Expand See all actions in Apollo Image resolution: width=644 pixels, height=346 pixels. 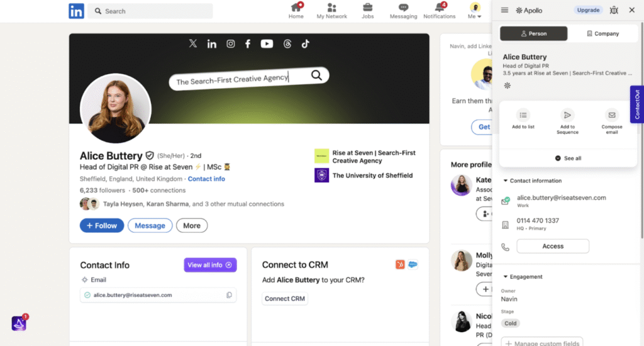click(568, 158)
